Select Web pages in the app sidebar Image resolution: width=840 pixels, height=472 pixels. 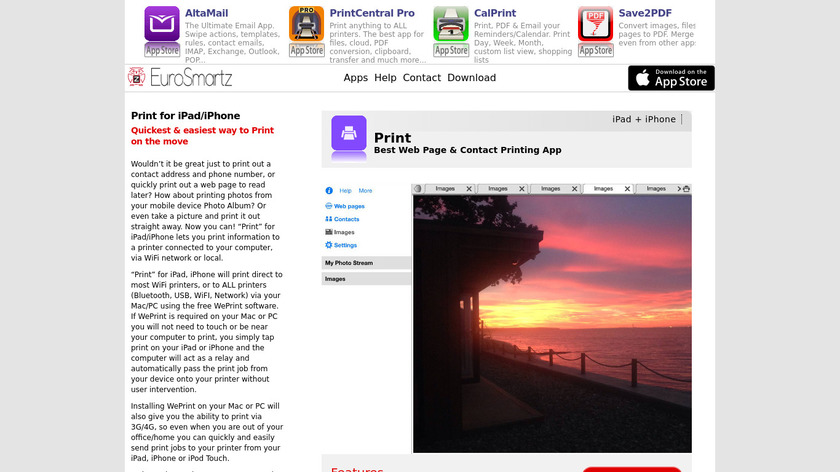click(x=344, y=206)
